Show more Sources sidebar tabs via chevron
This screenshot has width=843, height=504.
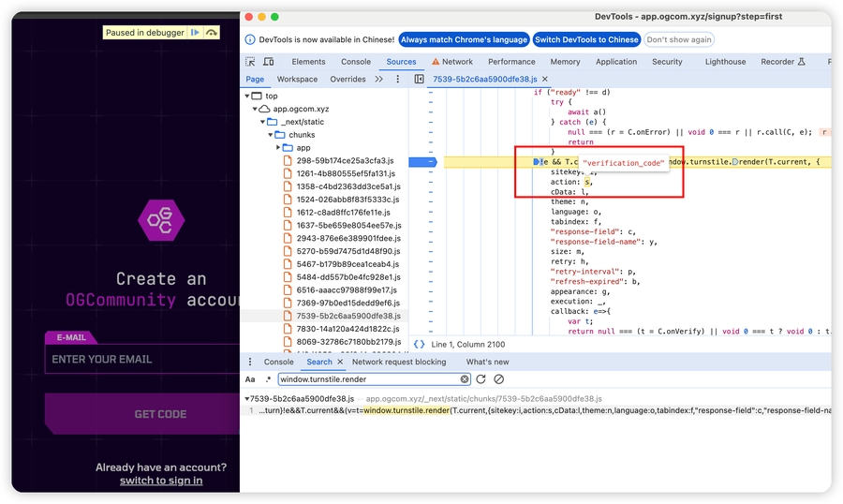click(378, 80)
